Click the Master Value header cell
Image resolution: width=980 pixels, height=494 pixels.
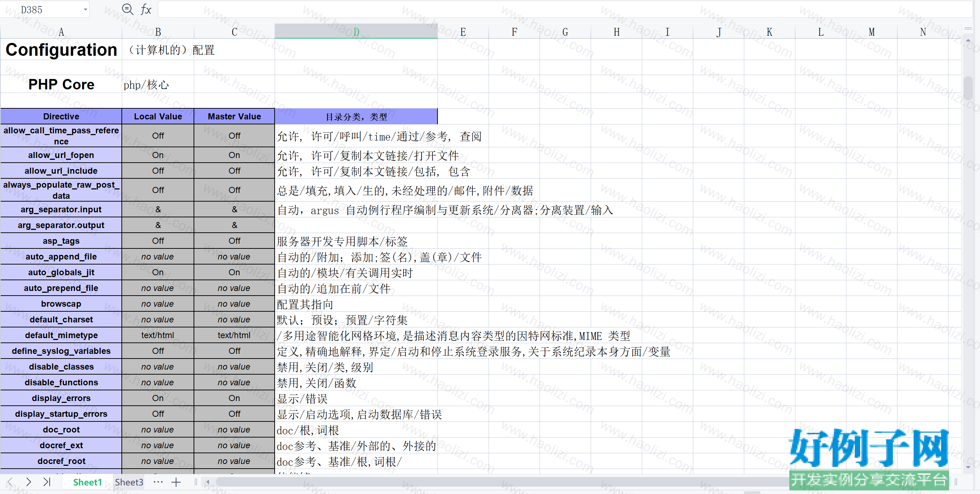234,117
